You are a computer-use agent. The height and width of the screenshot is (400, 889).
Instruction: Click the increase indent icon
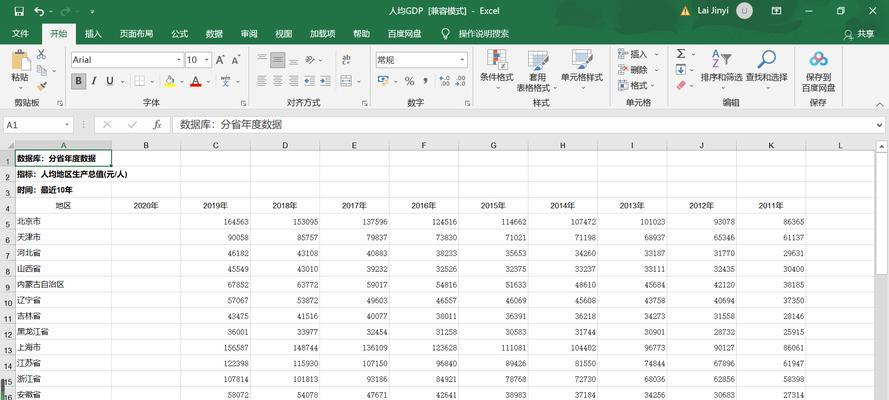click(325, 81)
